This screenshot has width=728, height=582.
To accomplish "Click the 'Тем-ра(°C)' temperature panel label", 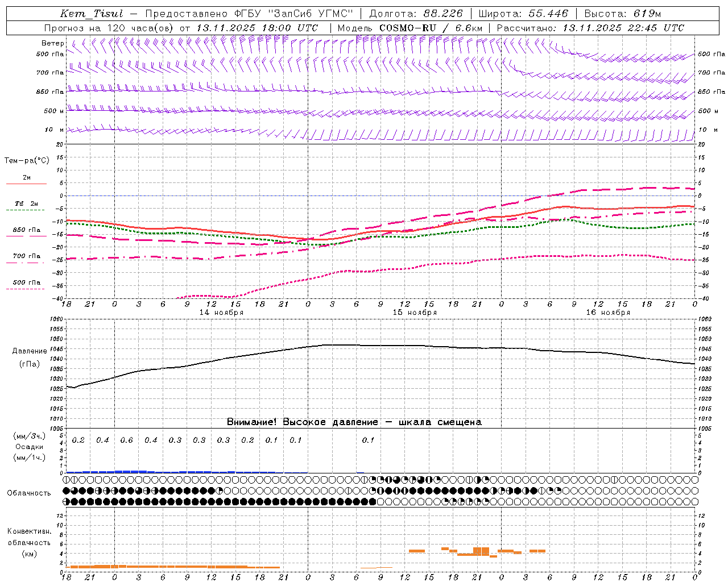I will pyautogui.click(x=27, y=161).
